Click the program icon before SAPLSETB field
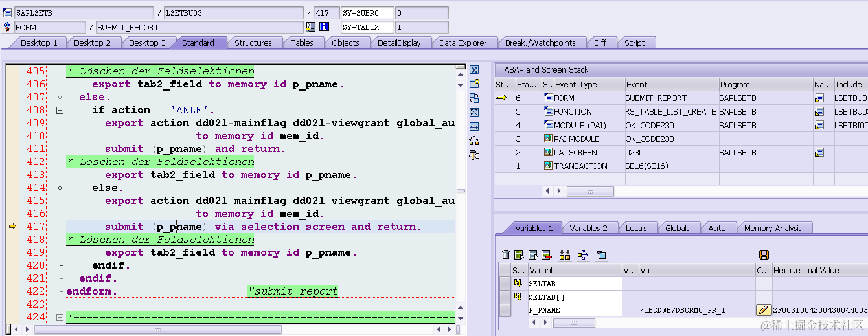The width and height of the screenshot is (868, 336). (x=8, y=13)
